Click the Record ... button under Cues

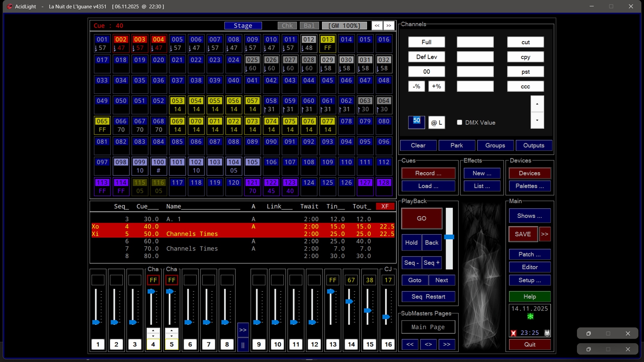[x=428, y=173]
